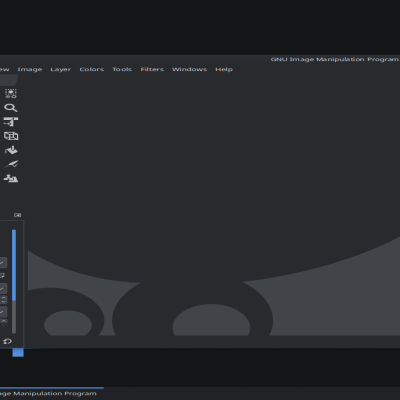This screenshot has width=400, height=400.
Task: Open the Help menu
Action: [x=224, y=69]
